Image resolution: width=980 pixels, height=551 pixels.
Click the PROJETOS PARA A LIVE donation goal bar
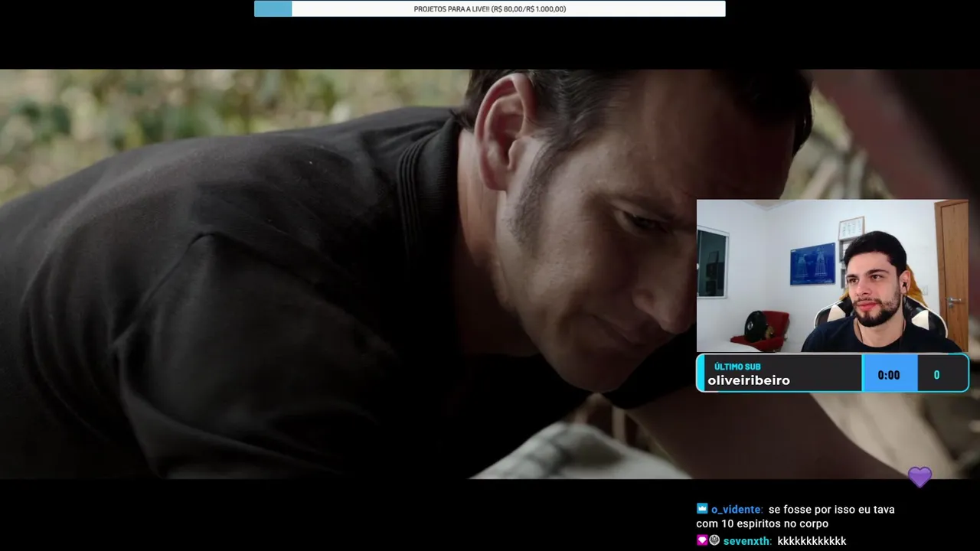(490, 8)
